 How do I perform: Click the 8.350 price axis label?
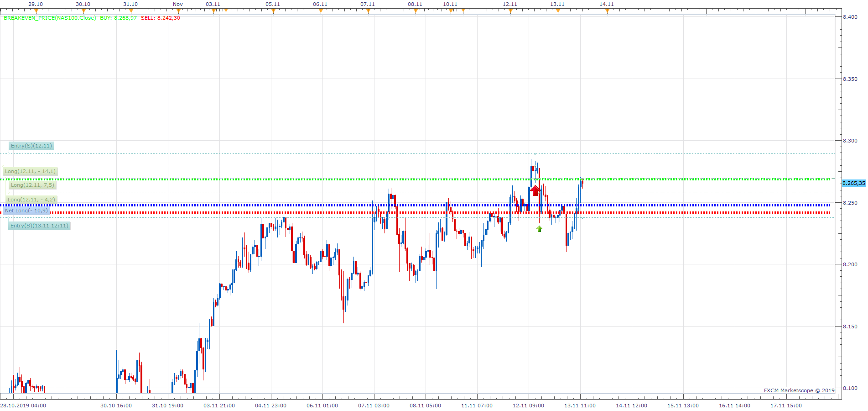click(850, 79)
